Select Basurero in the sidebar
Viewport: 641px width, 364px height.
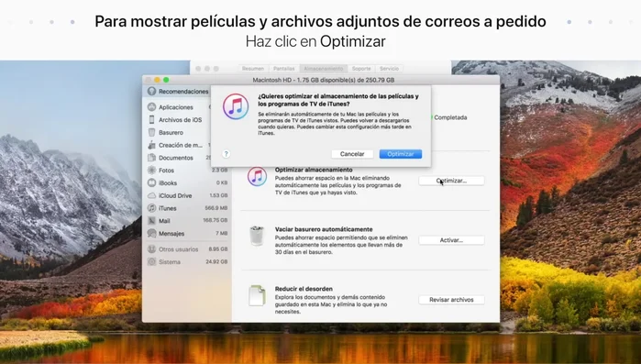171,132
